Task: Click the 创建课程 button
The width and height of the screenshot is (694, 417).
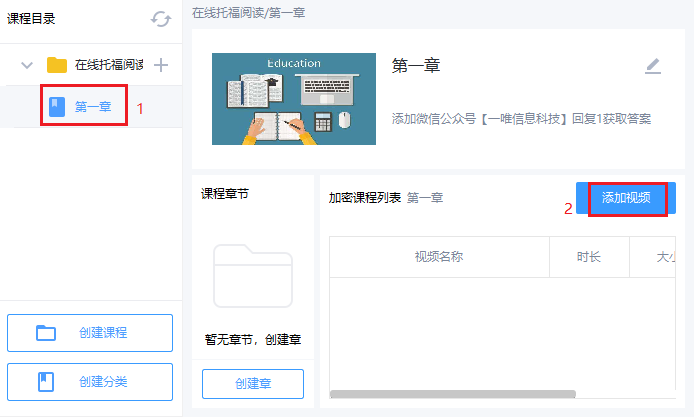Action: [x=90, y=333]
